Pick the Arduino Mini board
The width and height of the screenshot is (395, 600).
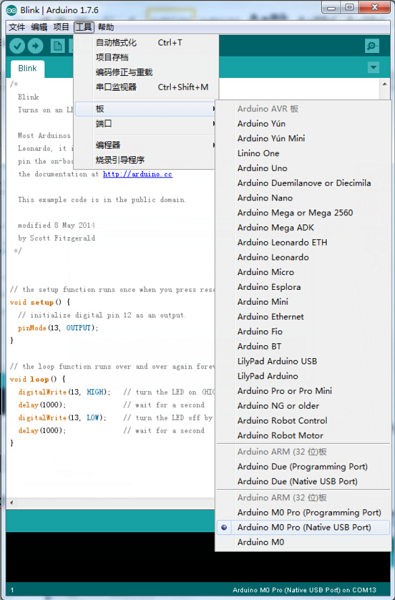click(x=303, y=302)
